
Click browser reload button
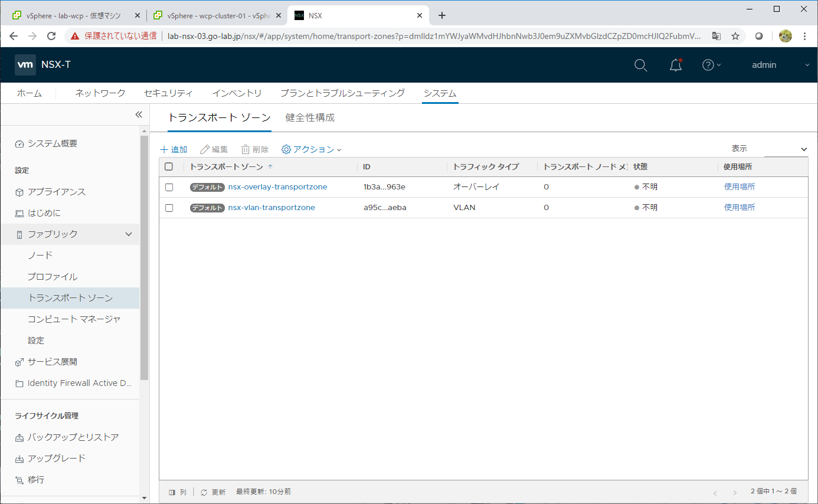coord(51,36)
